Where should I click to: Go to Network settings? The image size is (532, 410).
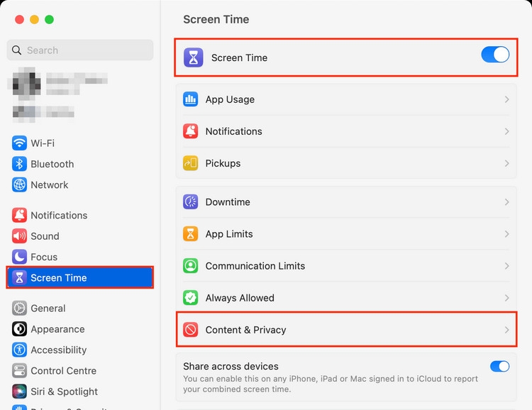tap(80, 185)
